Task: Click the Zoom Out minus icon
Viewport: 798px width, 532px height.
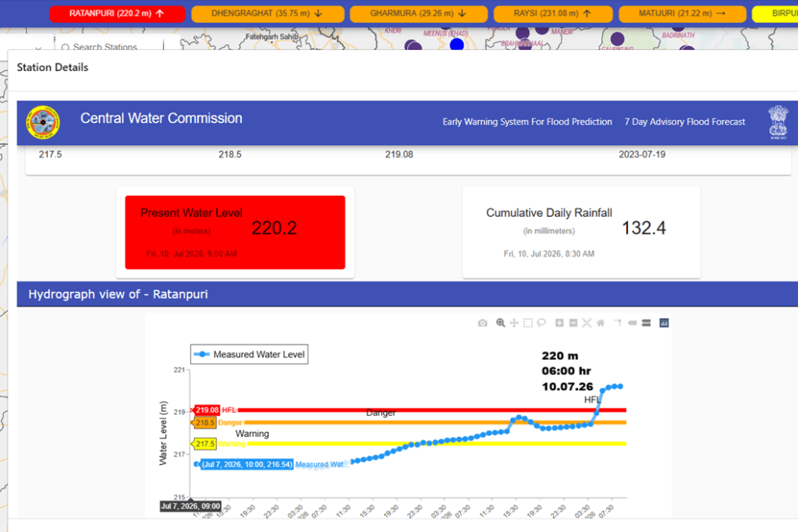Action: click(x=573, y=323)
